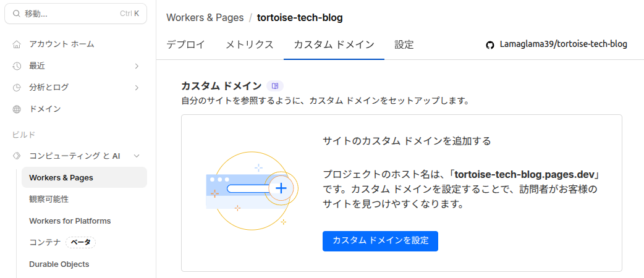Click the clock icon beside 最近

17,65
